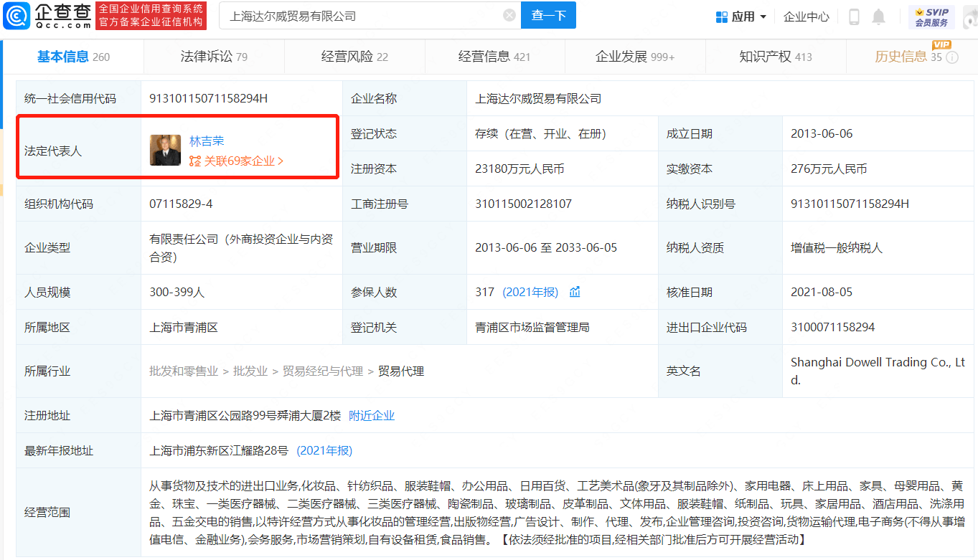The width and height of the screenshot is (978, 560).
Task: Click registered address 上海市青浦区公园路99号
Action: [x=245, y=415]
